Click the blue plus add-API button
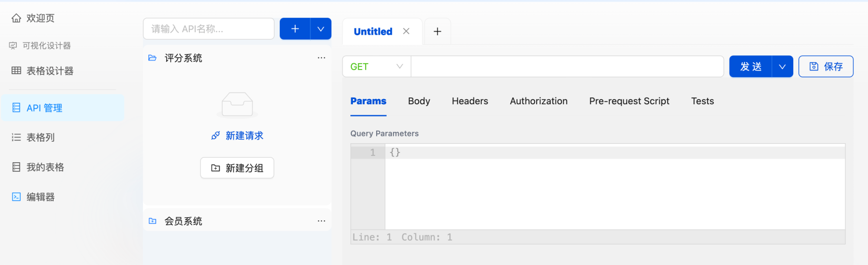The image size is (868, 265). coord(295,29)
